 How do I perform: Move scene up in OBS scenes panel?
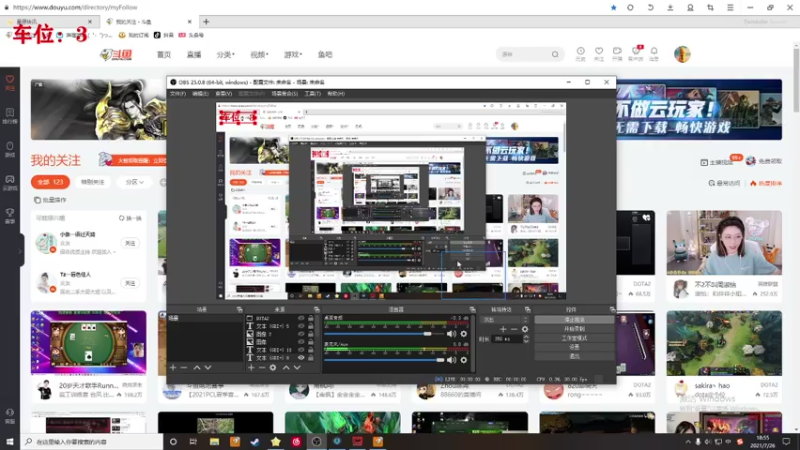196,367
